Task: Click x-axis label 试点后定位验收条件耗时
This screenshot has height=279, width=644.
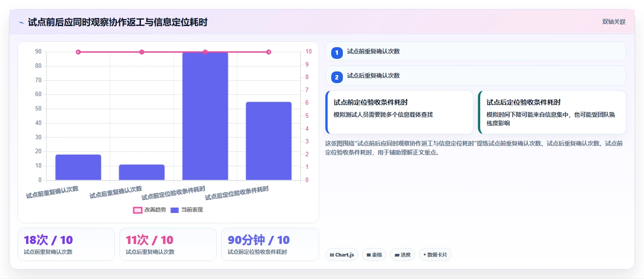Action: 237,193
